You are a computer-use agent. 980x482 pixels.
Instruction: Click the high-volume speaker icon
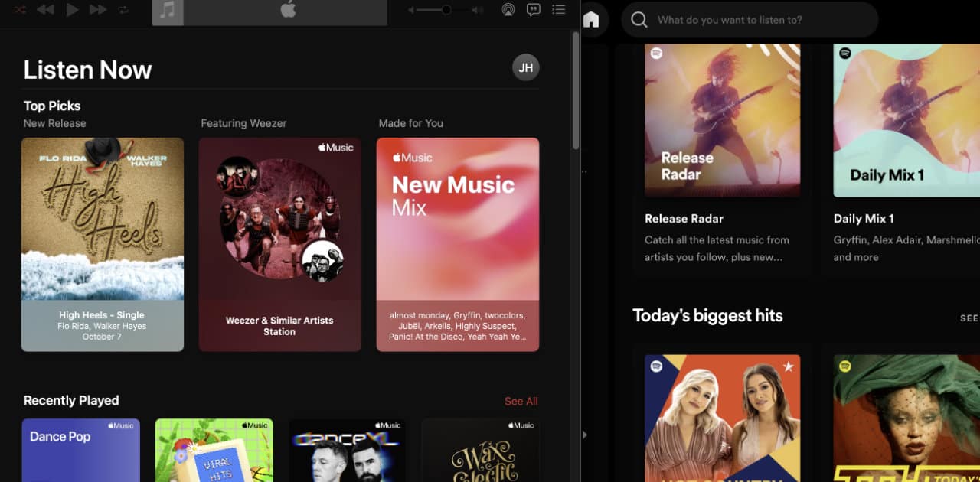pyautogui.click(x=477, y=10)
